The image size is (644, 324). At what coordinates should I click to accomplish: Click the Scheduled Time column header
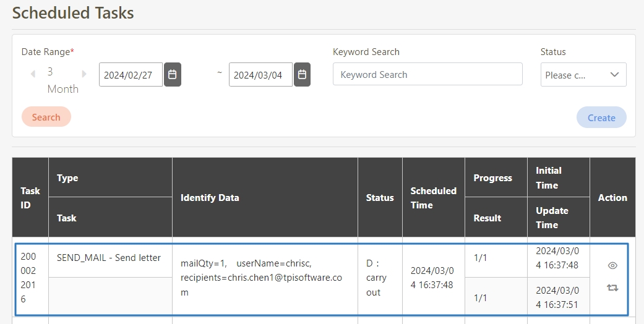click(433, 198)
